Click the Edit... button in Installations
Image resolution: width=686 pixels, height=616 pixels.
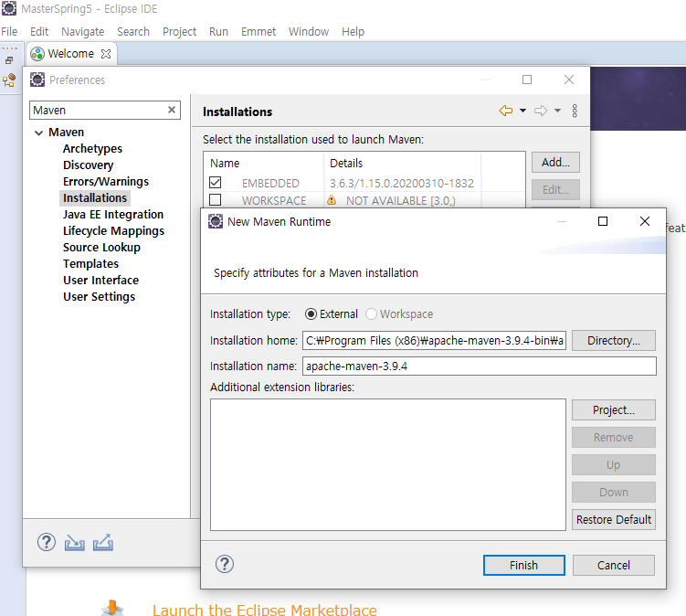[x=555, y=189]
